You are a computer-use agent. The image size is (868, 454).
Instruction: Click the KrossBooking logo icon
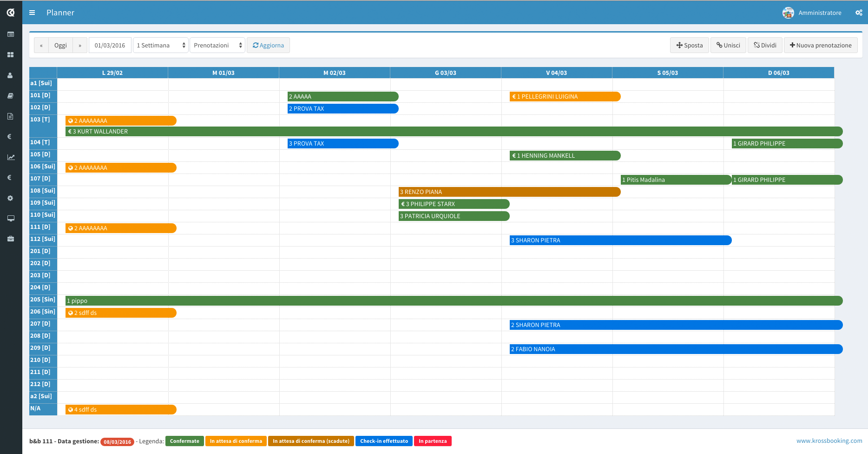click(11, 13)
